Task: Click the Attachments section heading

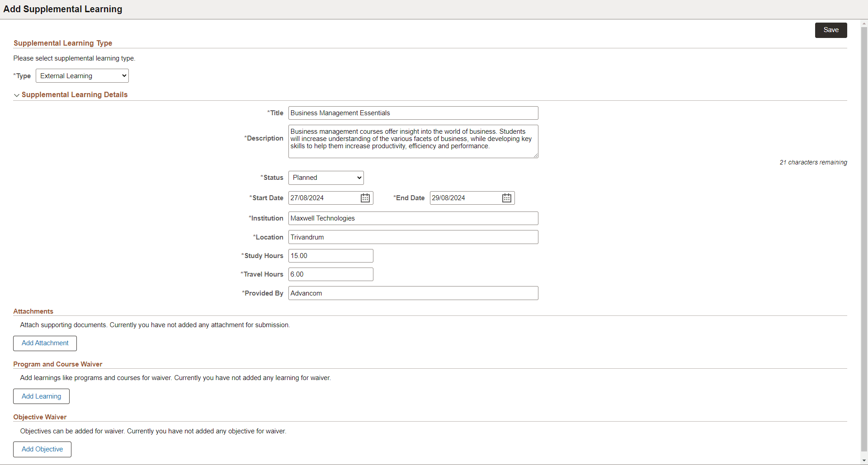Action: [33, 311]
